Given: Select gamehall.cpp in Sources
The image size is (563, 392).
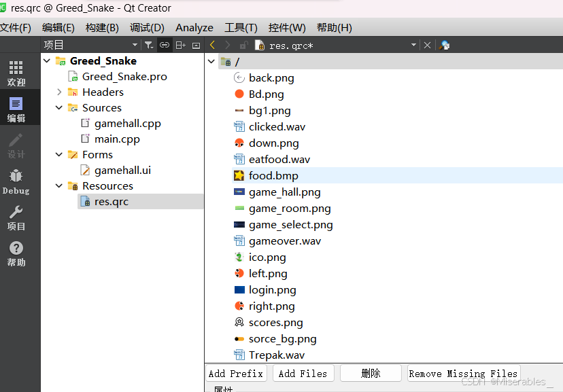Looking at the screenshot, I should pos(127,124).
